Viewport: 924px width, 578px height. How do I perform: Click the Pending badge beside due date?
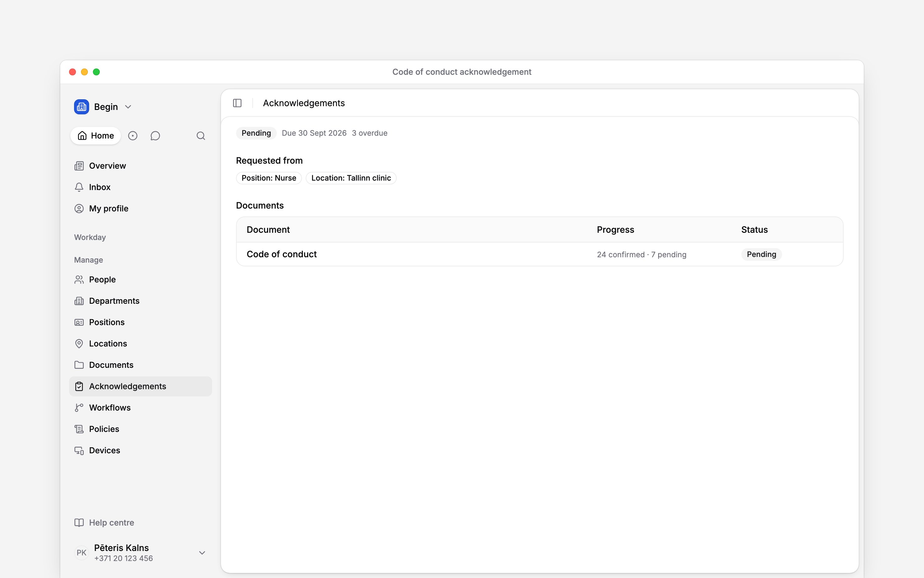pos(256,133)
